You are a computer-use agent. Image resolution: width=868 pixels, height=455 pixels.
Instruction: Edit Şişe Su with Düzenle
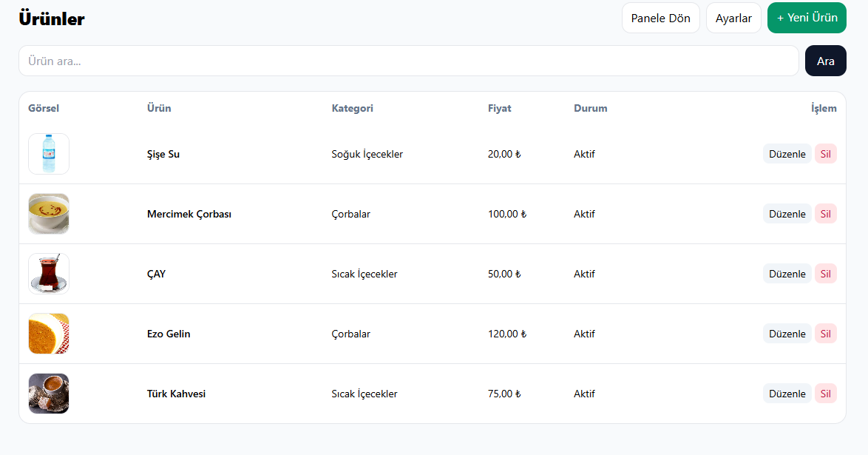(787, 154)
